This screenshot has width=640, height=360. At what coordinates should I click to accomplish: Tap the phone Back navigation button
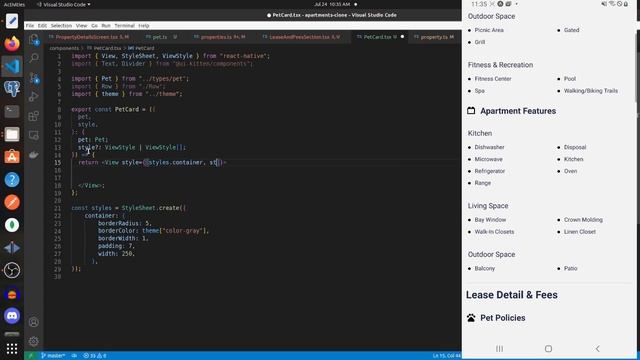(598, 349)
